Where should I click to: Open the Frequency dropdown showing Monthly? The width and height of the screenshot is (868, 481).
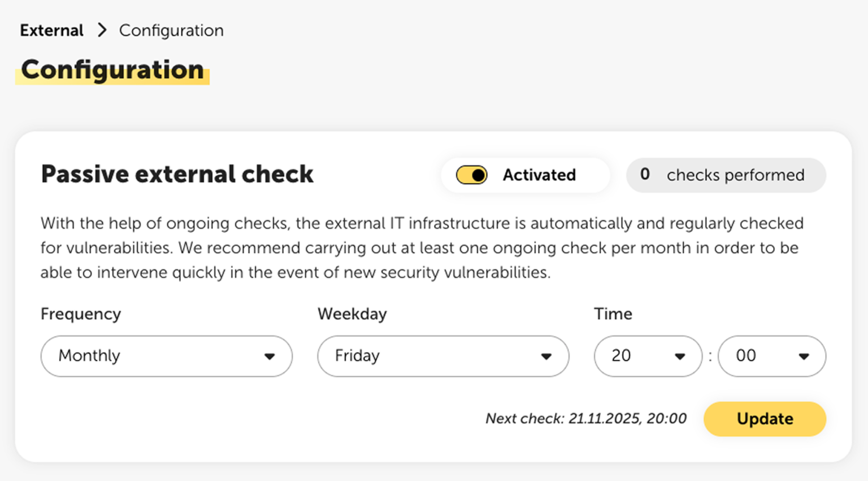(x=166, y=356)
